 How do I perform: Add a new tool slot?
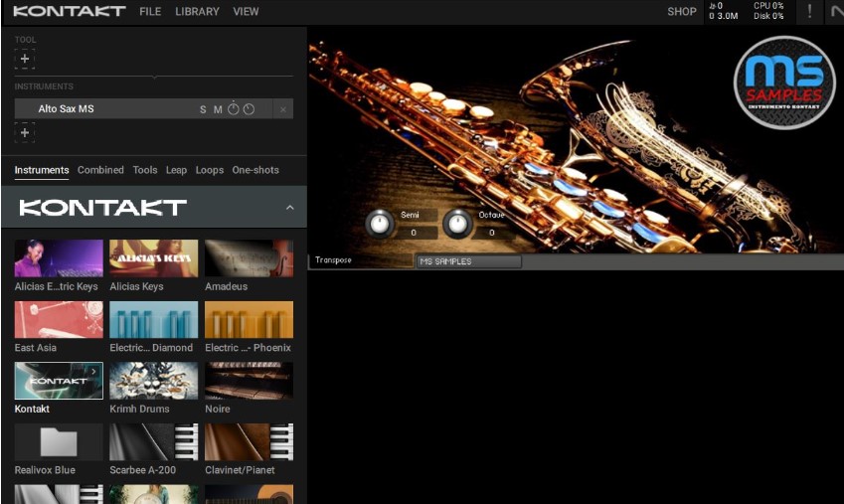[x=25, y=59]
